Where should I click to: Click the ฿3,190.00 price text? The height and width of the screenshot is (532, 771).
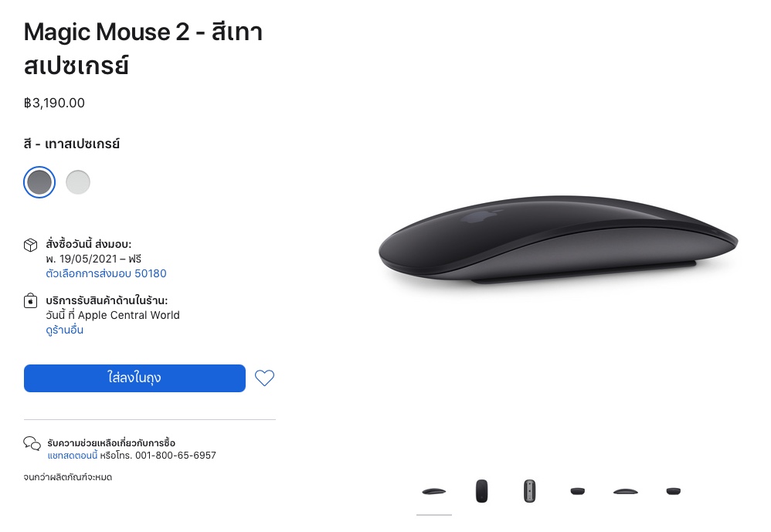coord(54,103)
